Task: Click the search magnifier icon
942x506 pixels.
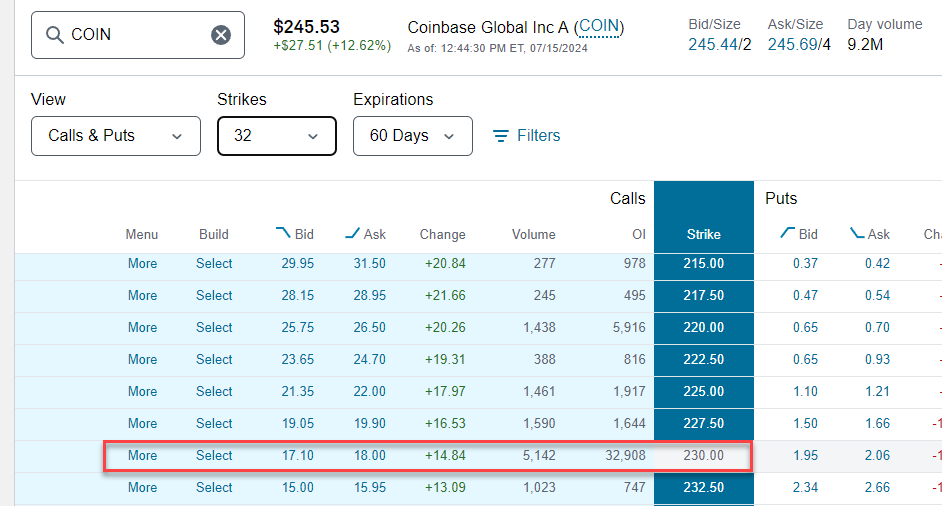Action: [x=55, y=35]
